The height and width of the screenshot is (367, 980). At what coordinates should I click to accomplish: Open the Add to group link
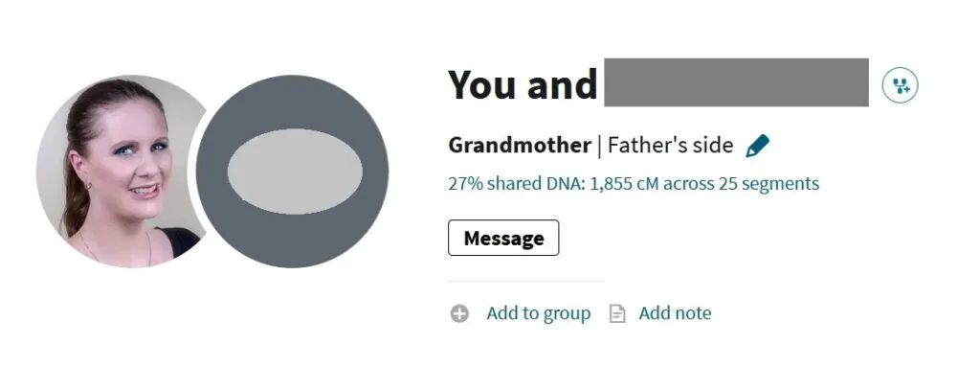click(538, 313)
